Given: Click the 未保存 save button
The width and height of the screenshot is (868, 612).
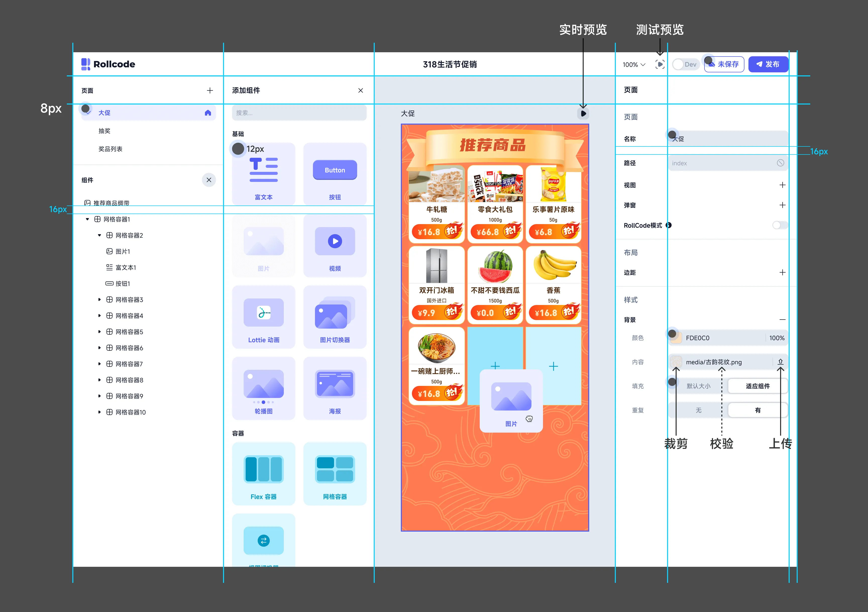Looking at the screenshot, I should tap(724, 64).
